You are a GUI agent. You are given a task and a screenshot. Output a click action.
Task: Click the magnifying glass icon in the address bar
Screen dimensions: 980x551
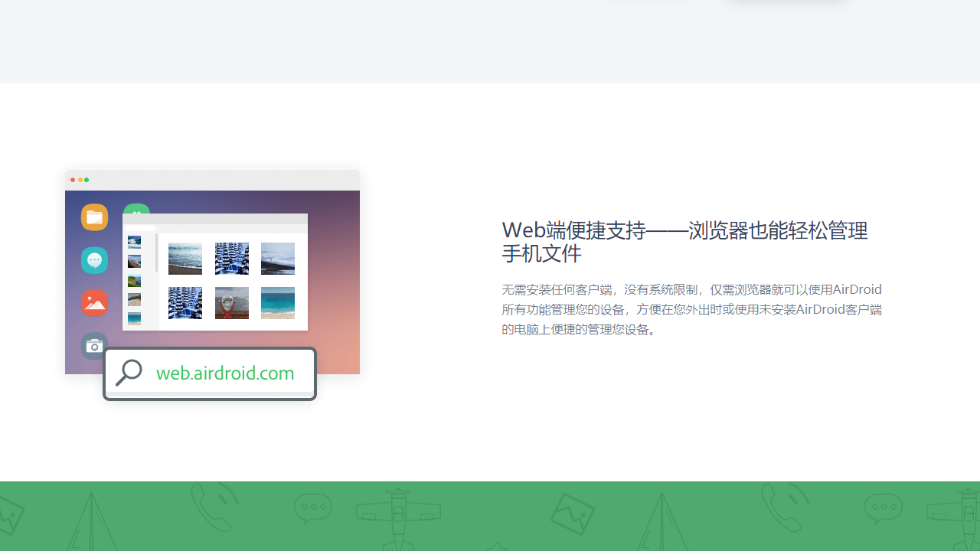pos(129,373)
